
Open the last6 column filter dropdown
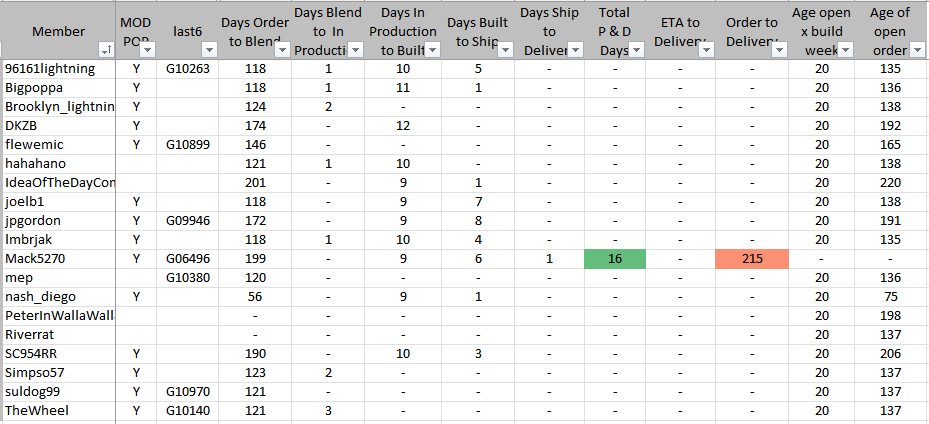(x=208, y=50)
